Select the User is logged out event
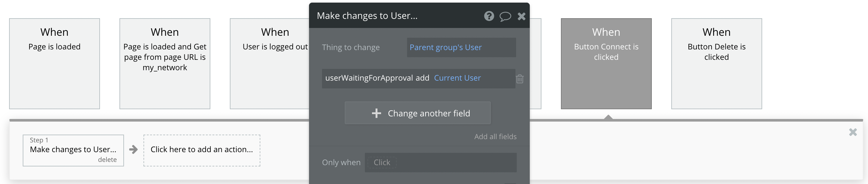The width and height of the screenshot is (868, 184). [x=269, y=63]
